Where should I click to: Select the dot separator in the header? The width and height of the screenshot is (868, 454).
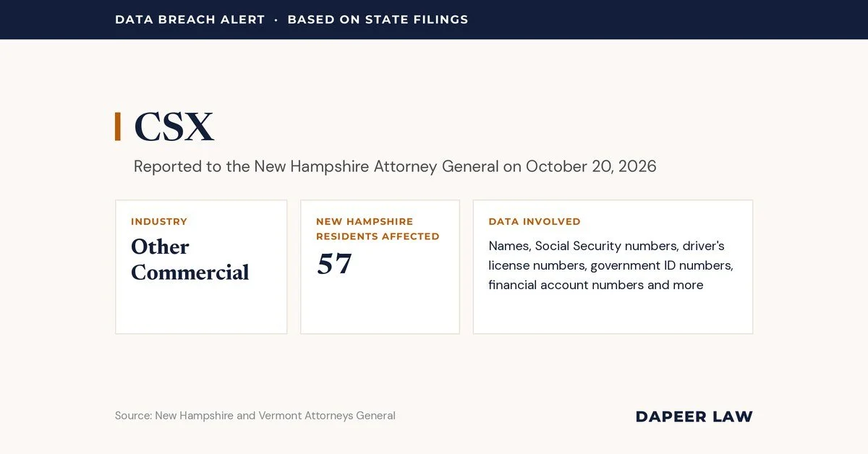tap(276, 20)
